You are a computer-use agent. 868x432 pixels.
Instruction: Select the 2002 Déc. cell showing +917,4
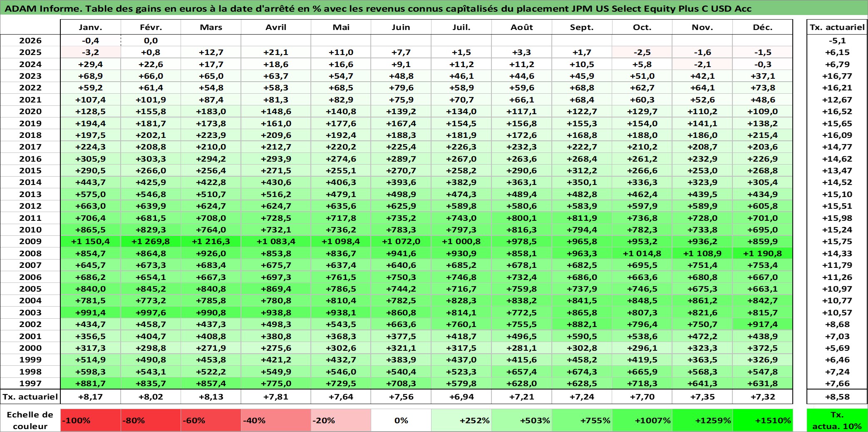click(763, 324)
